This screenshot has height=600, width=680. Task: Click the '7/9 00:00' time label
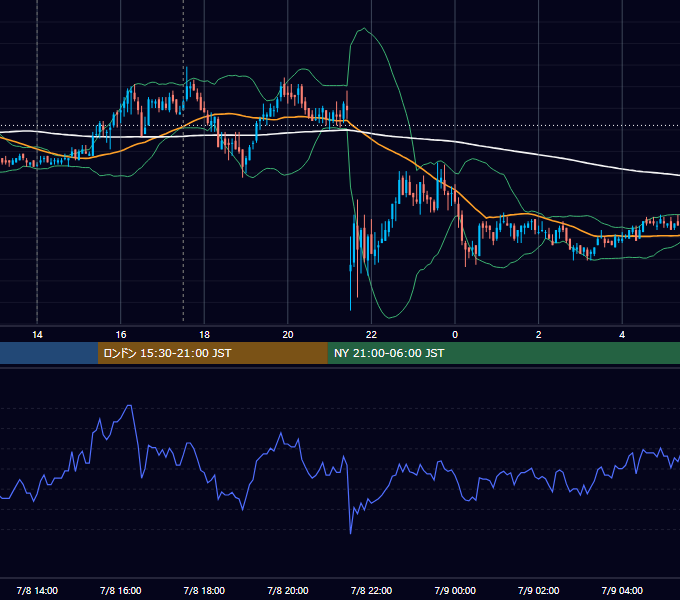(x=455, y=590)
